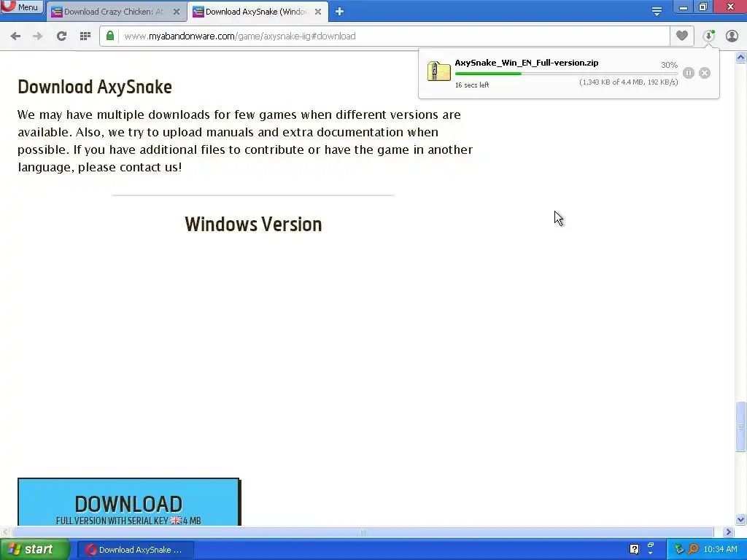Open the Speed Dial grid icon
The image size is (747, 560).
pos(85,36)
